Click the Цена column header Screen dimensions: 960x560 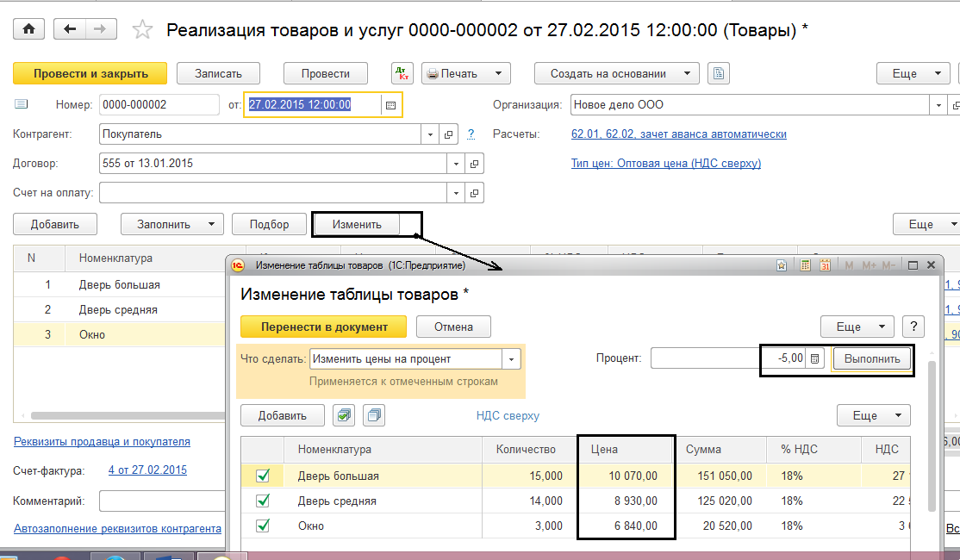point(626,449)
